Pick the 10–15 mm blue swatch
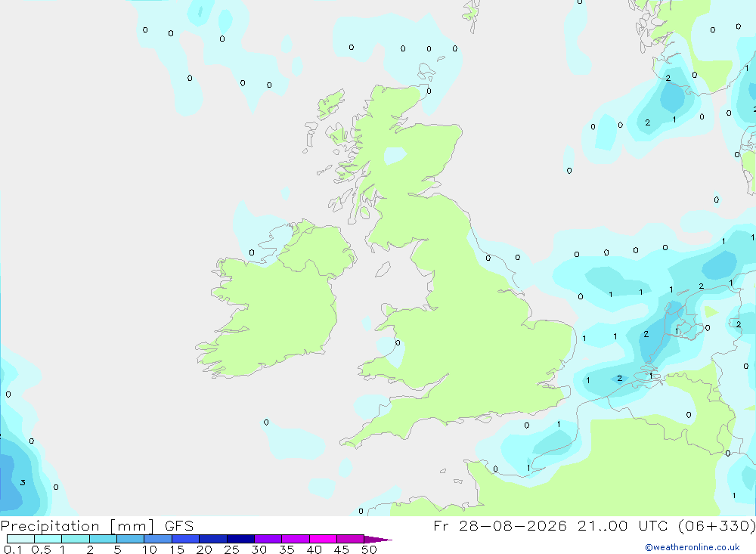 point(158,539)
